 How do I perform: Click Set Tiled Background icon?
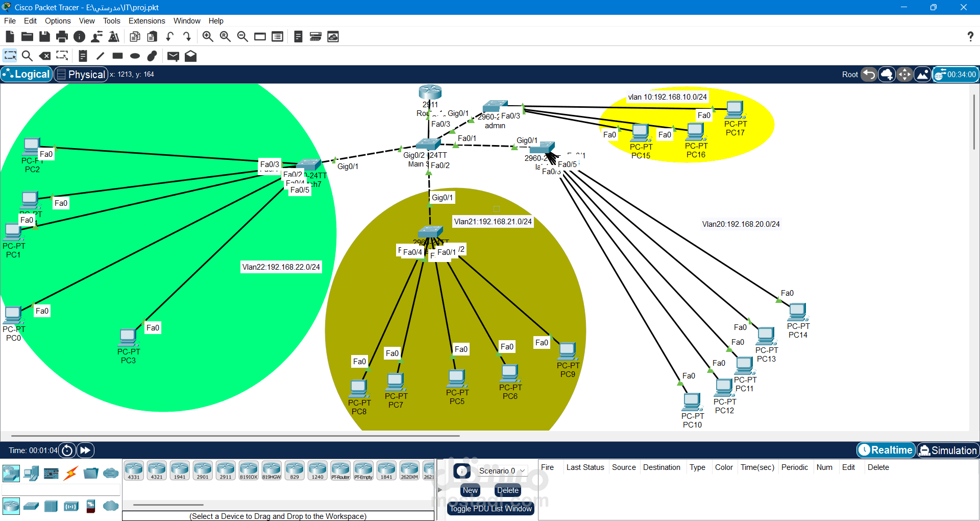(922, 75)
